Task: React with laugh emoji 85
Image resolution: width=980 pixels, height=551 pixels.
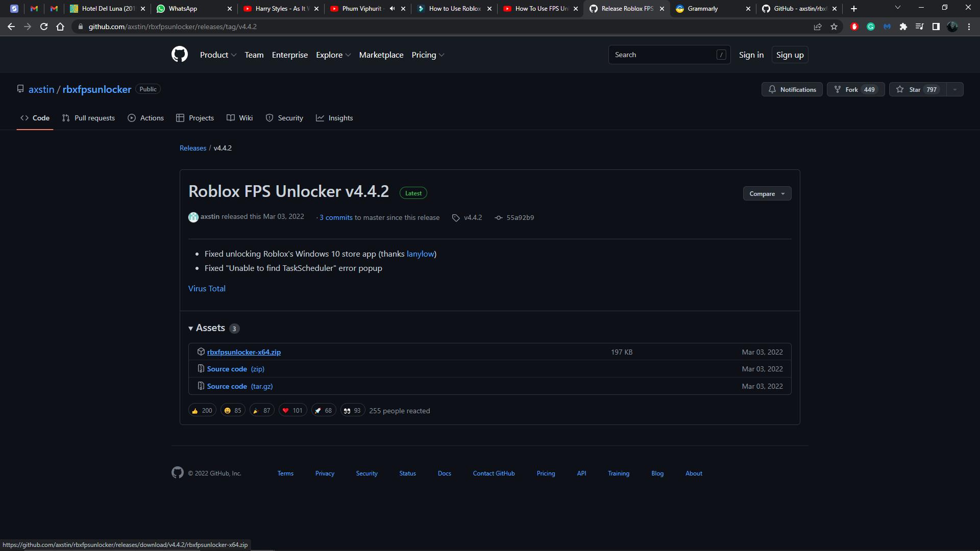Action: (x=233, y=410)
